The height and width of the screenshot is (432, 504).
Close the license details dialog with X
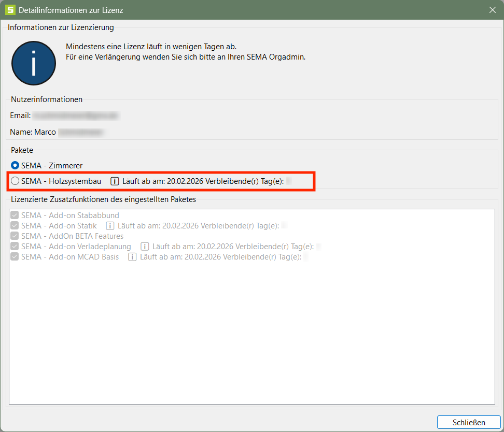coord(493,10)
